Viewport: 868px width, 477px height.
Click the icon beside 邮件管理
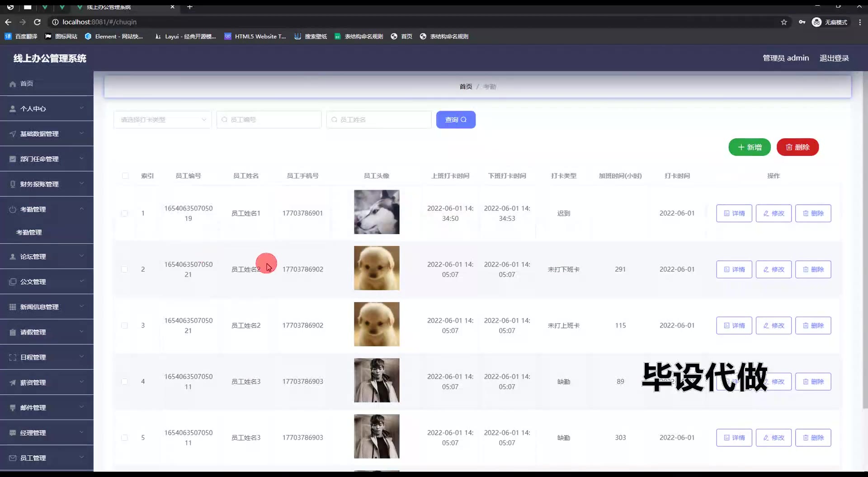pyautogui.click(x=13, y=408)
